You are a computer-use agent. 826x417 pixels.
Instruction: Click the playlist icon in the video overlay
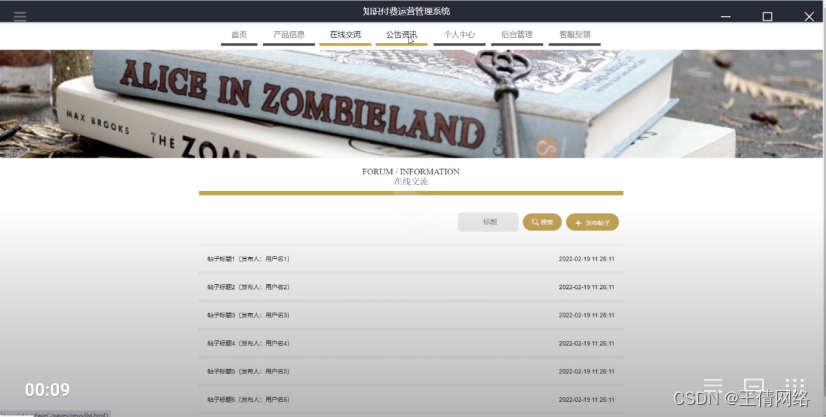click(x=713, y=386)
